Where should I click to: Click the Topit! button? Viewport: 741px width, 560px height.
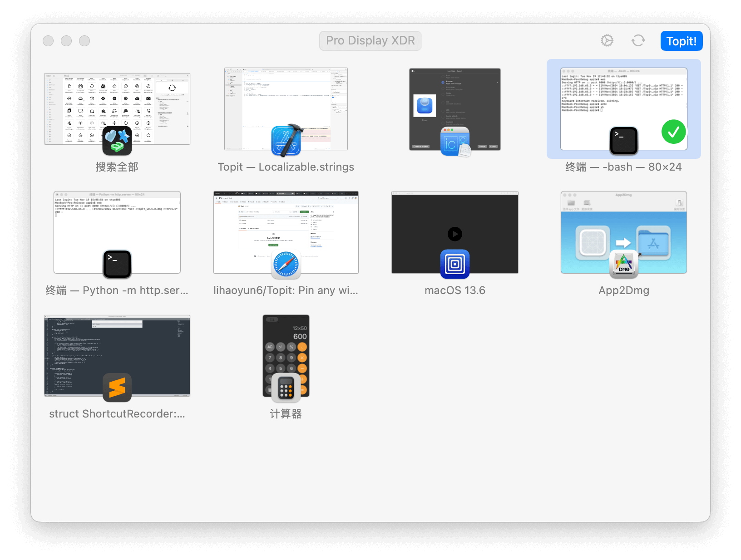(682, 41)
